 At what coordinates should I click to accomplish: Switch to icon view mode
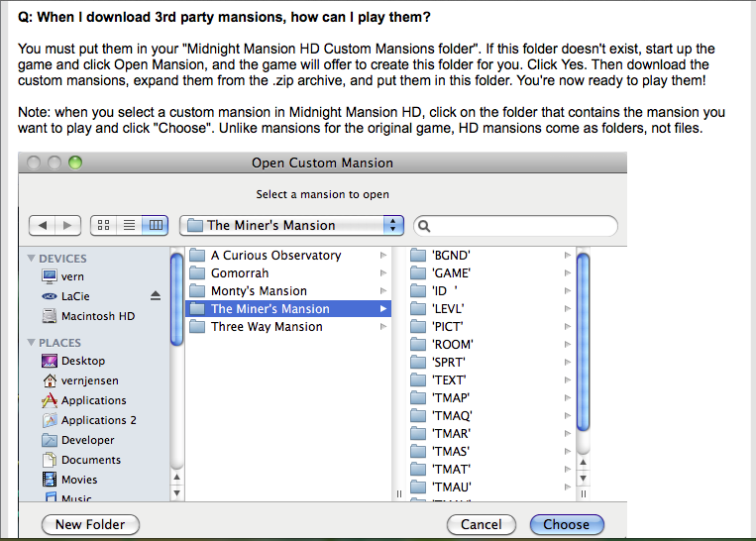(103, 226)
